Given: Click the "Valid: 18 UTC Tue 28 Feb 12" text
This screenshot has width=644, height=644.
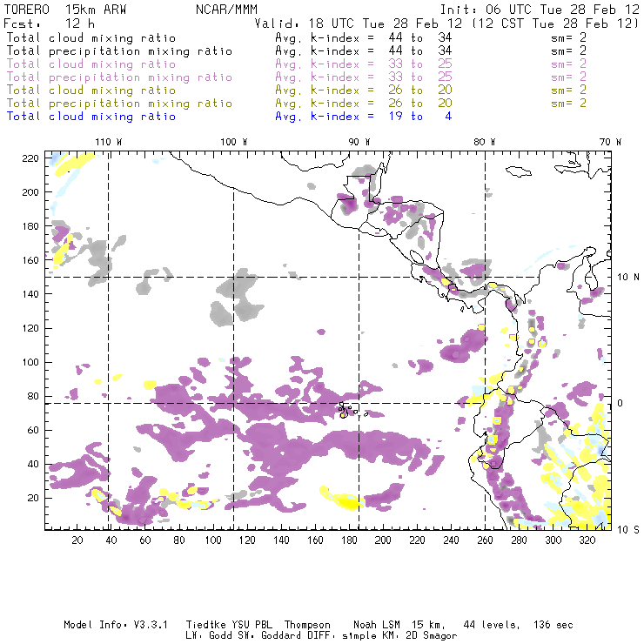Looking at the screenshot, I should pyautogui.click(x=358, y=23).
